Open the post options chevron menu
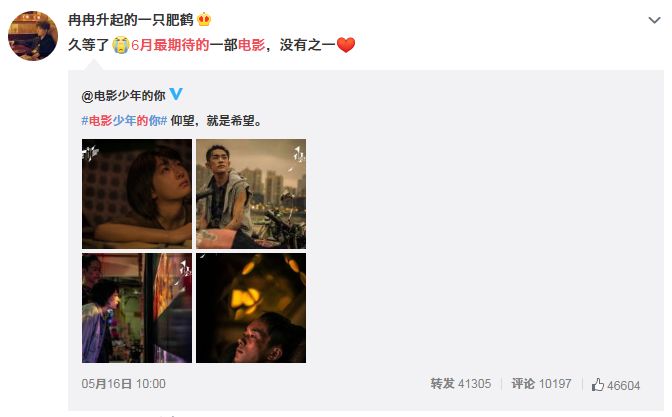This screenshot has width=672, height=417. coord(654,20)
